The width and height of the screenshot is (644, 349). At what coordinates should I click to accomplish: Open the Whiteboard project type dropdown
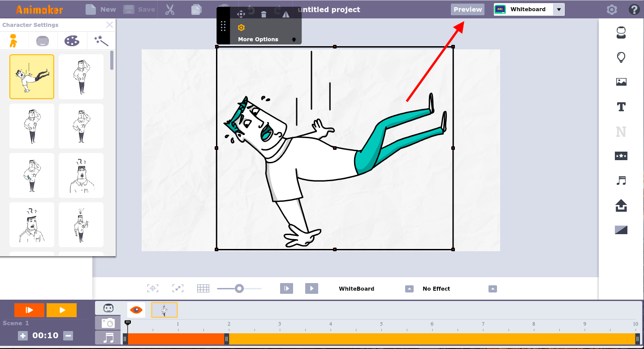coord(558,9)
